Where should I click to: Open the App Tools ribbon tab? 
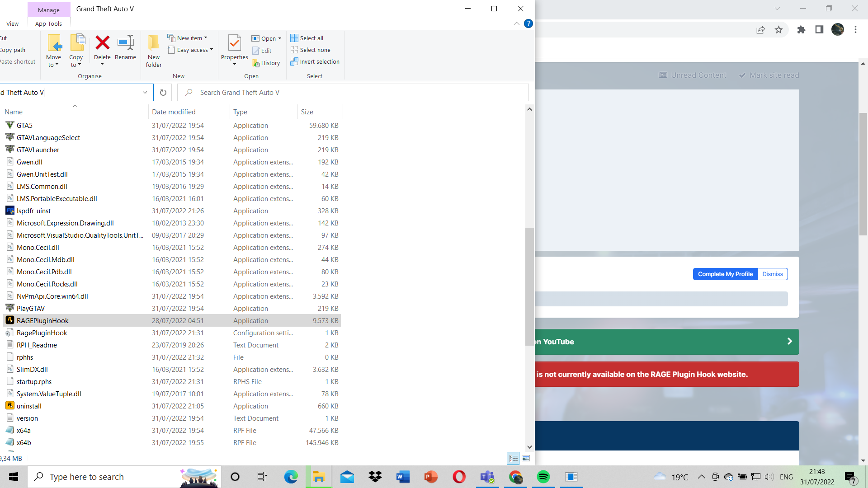[x=48, y=23]
